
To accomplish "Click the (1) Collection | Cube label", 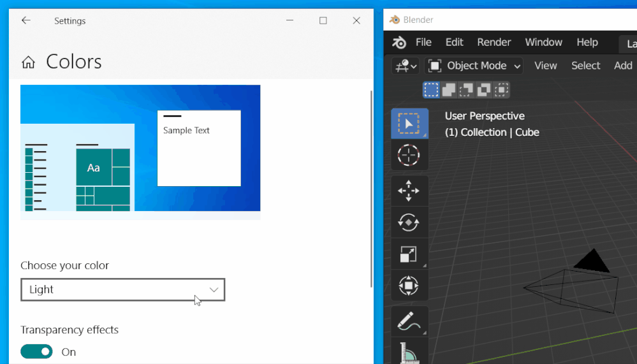I will (492, 133).
